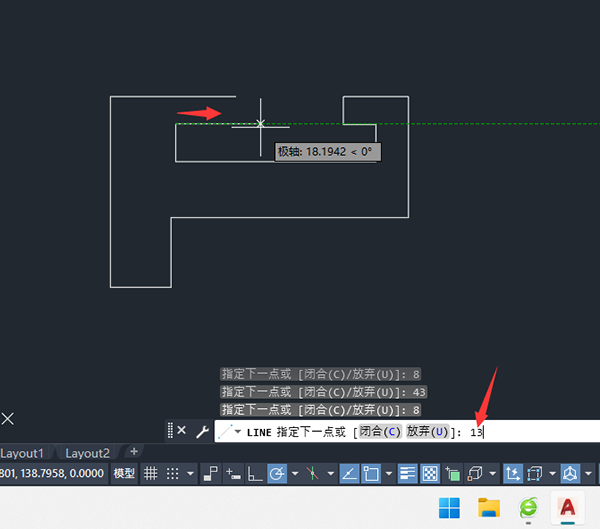Viewport: 600px width, 529px height.
Task: Toggle object snap tracking icon
Action: point(349,473)
